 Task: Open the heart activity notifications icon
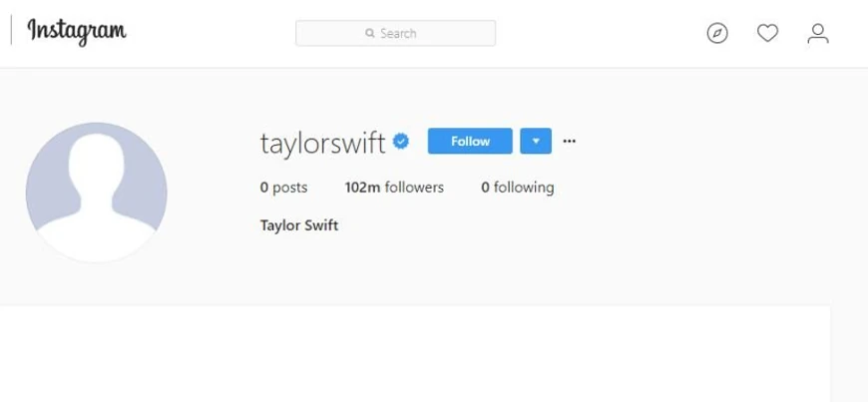[768, 33]
